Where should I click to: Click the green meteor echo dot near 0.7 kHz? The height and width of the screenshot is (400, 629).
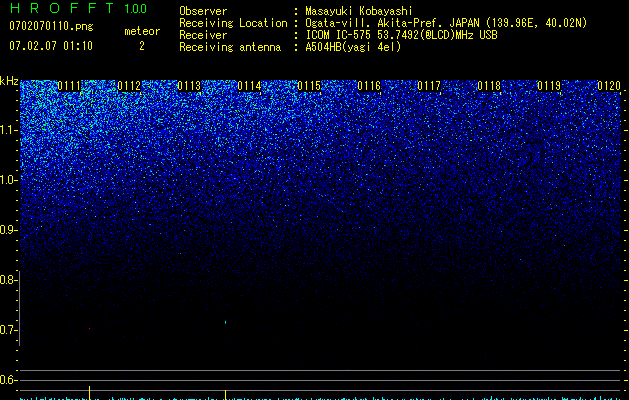click(225, 322)
